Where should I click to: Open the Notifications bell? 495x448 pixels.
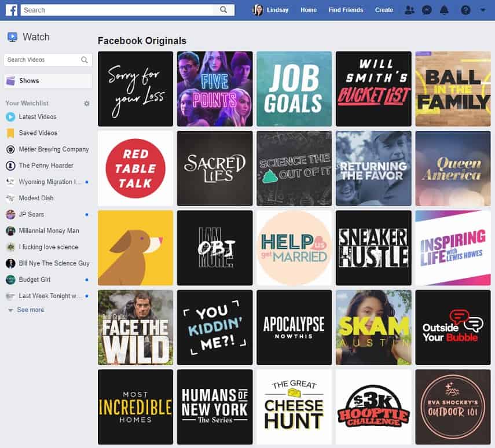(444, 10)
